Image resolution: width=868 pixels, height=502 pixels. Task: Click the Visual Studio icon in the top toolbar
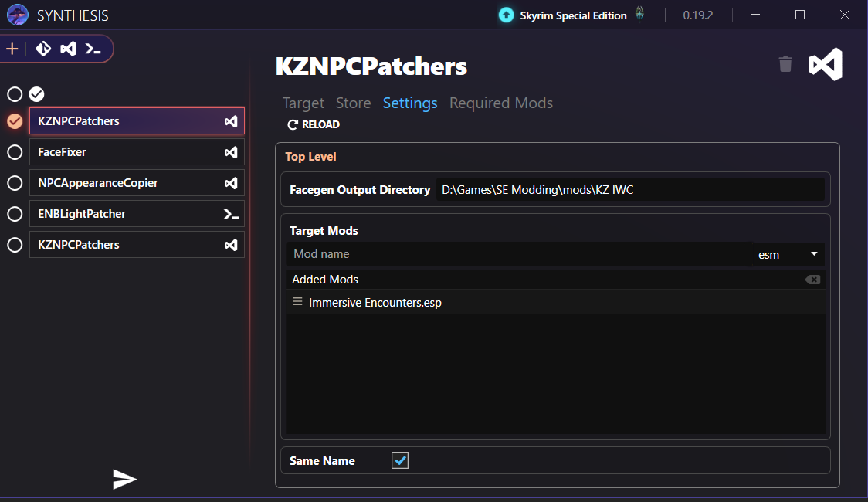pyautogui.click(x=68, y=48)
